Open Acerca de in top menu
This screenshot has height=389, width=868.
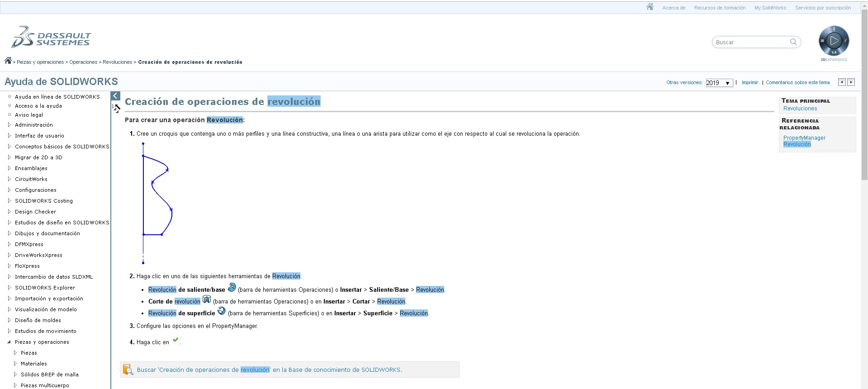coord(674,8)
